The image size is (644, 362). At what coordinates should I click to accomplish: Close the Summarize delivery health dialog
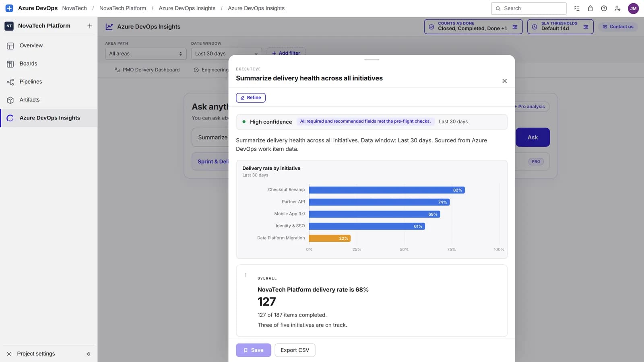point(504,81)
